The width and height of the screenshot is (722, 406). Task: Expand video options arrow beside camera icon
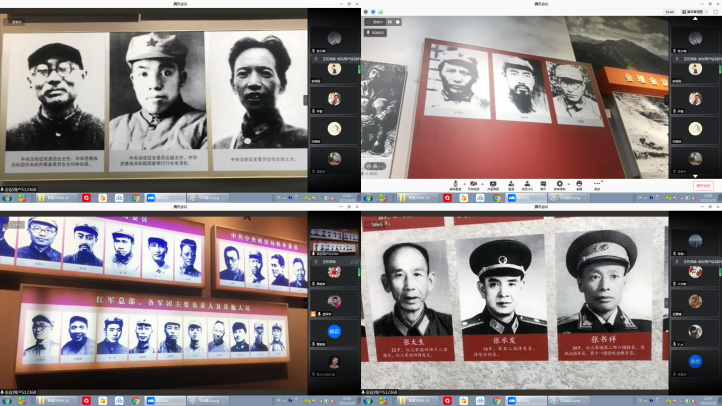[481, 184]
